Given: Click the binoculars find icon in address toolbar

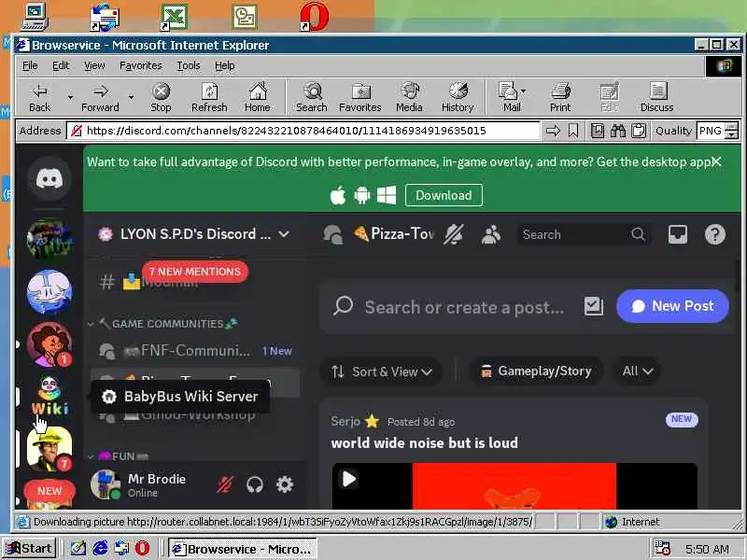Looking at the screenshot, I should 618,131.
